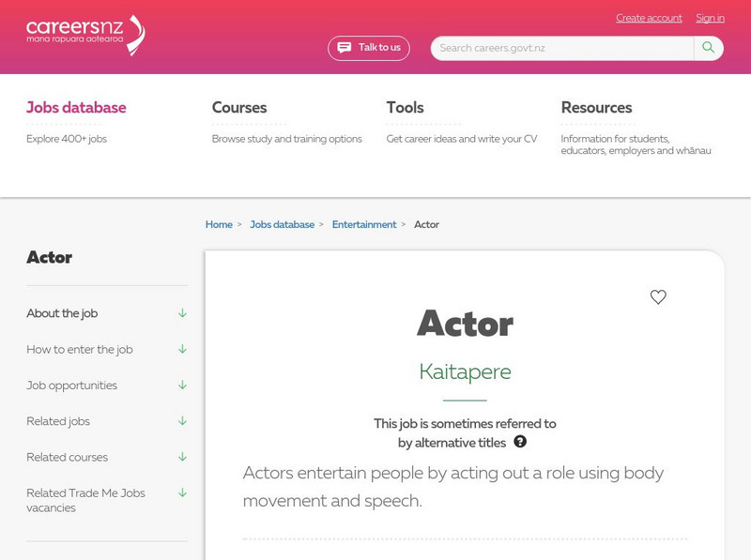The image size is (751, 560).
Task: Open the Resources menu item
Action: pos(596,107)
